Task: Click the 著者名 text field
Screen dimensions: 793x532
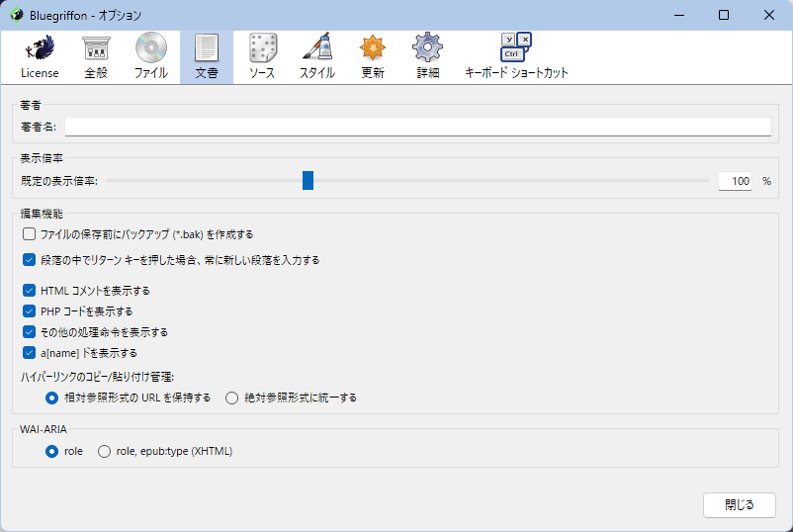Action: 417,127
